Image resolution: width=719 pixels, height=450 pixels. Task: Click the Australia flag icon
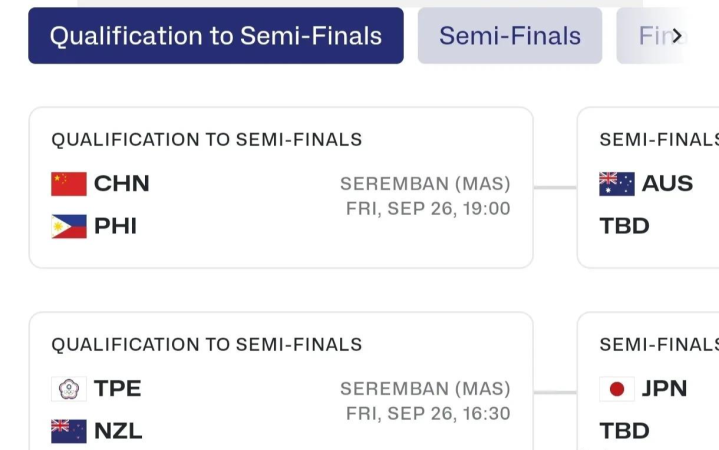[x=617, y=184]
